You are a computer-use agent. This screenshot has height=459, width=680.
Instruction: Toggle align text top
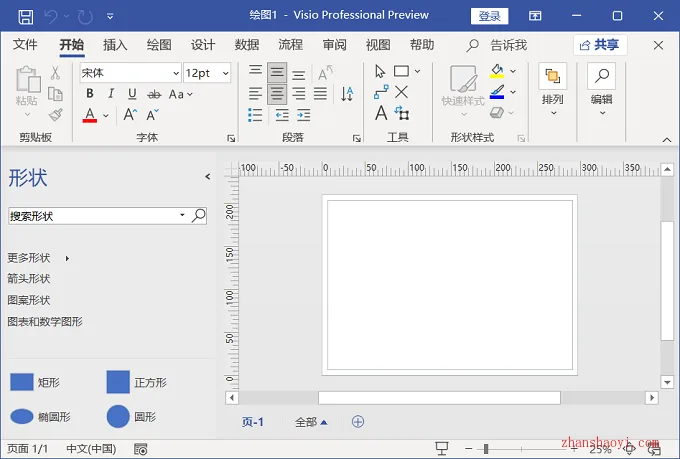(255, 70)
